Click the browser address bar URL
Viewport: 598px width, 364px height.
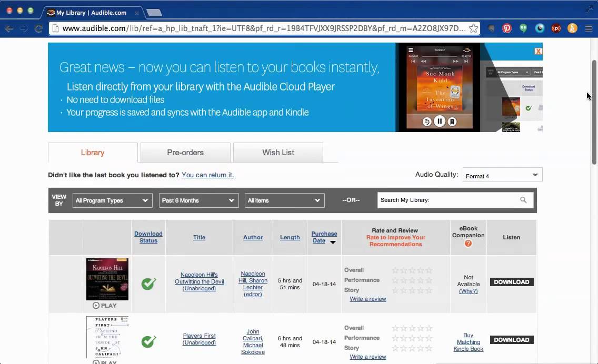[264, 28]
